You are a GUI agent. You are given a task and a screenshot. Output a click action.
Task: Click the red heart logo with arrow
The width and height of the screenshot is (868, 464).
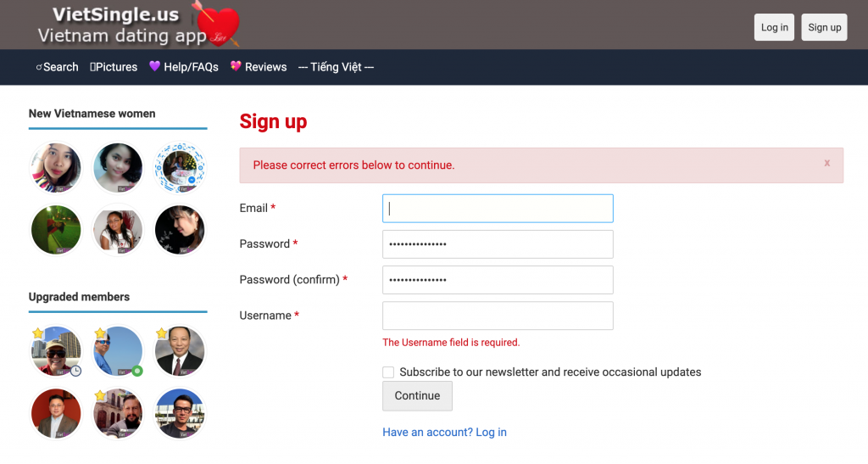click(219, 24)
